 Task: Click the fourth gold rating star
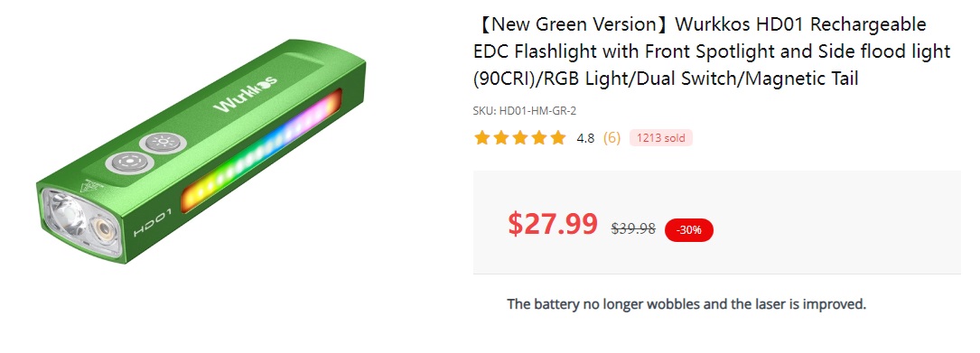point(538,137)
